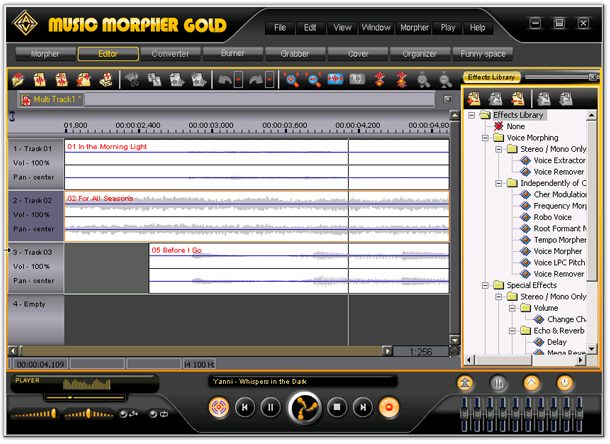
Task: Collapse the Volume folder in effects tree
Action: click(512, 308)
